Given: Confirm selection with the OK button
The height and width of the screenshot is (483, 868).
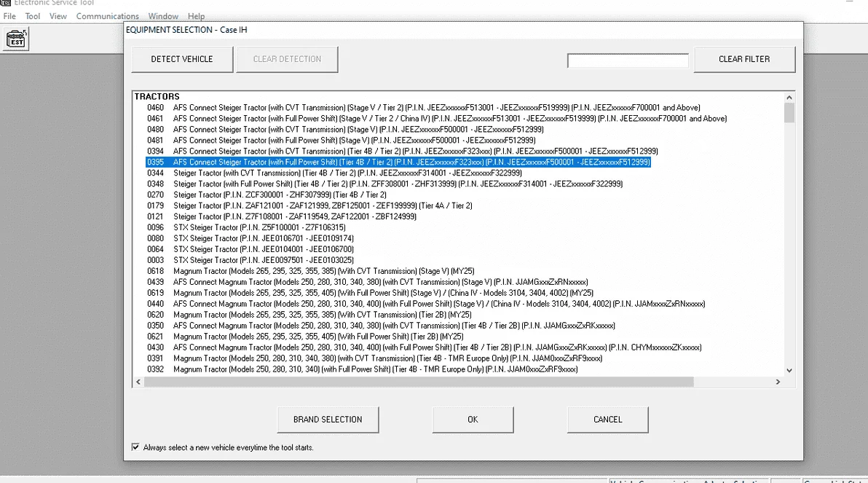Looking at the screenshot, I should pyautogui.click(x=473, y=420).
